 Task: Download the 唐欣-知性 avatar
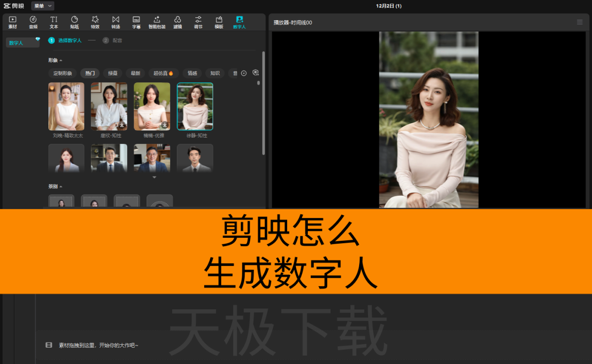(122, 125)
